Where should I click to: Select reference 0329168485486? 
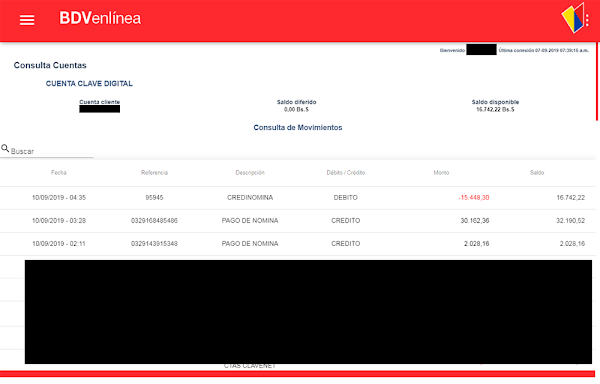pos(154,221)
